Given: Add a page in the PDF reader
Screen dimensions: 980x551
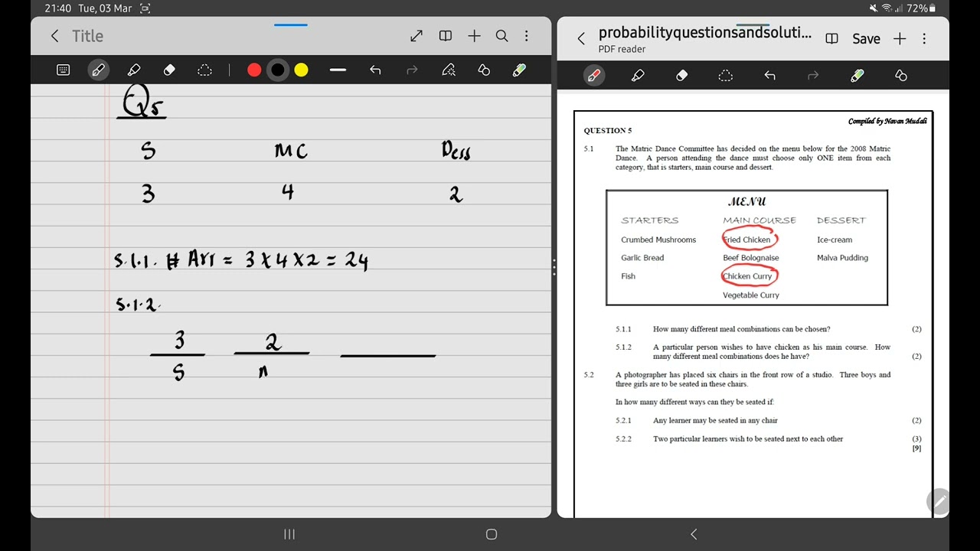Looking at the screenshot, I should point(900,38).
